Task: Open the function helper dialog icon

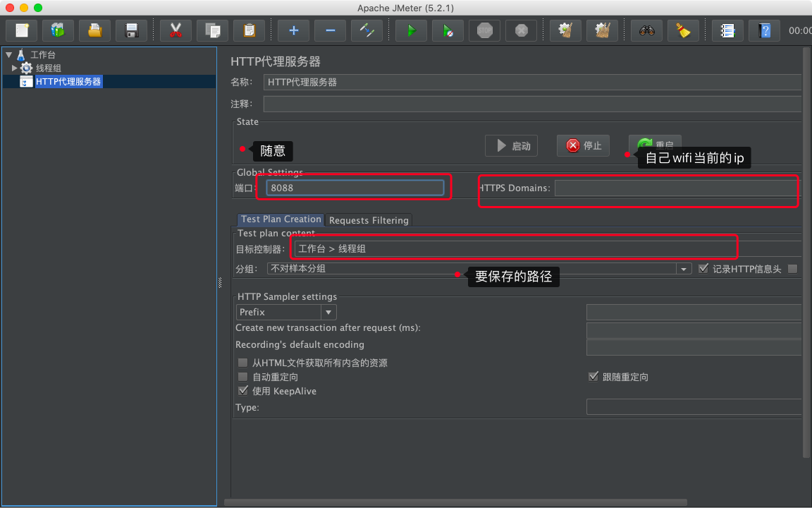Action: point(727,30)
